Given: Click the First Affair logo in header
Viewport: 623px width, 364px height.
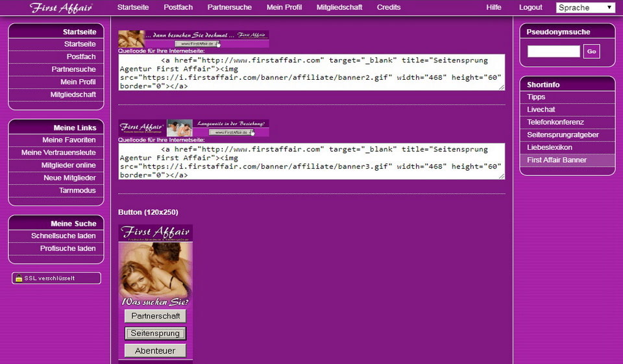Looking at the screenshot, I should pyautogui.click(x=61, y=8).
